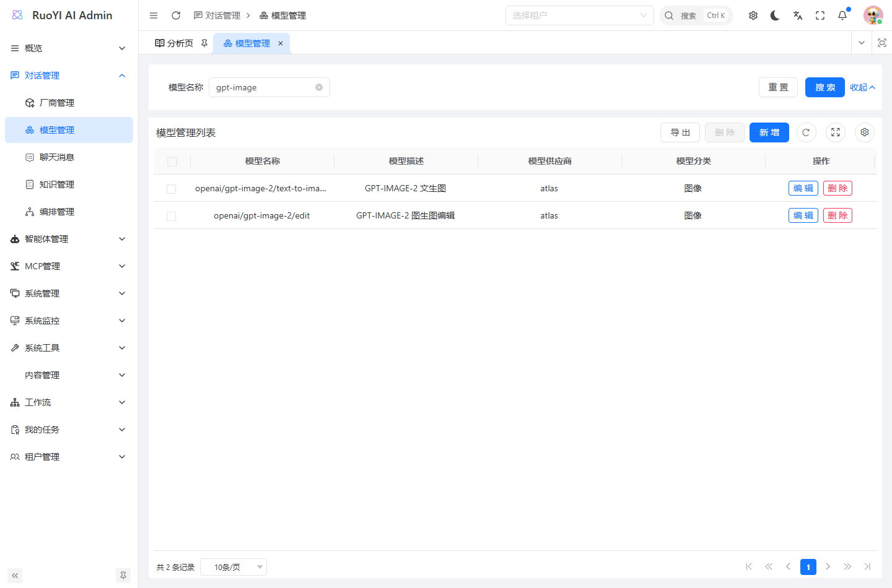Delete the GPT-IMAGE-2 文生图 model row
This screenshot has height=588, width=892.
(837, 188)
